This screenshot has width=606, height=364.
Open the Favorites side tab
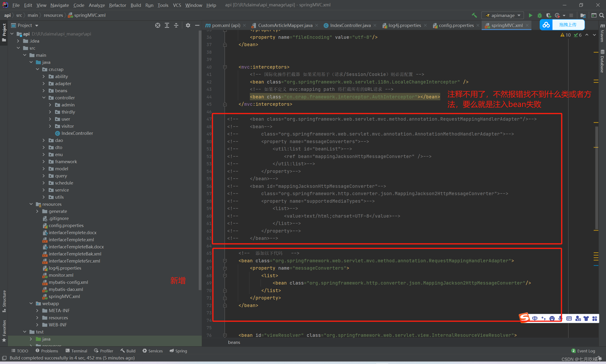tap(4, 331)
